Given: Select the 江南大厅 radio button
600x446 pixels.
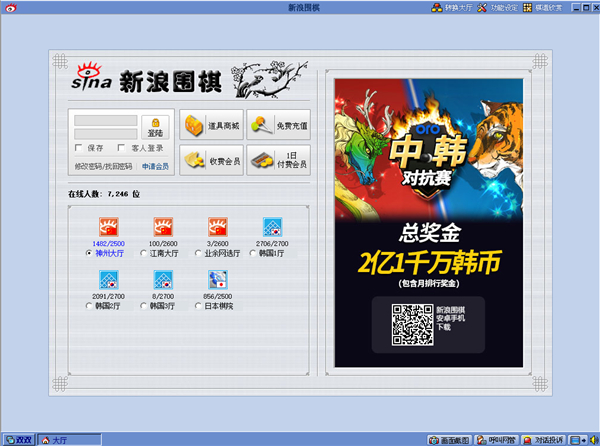Looking at the screenshot, I should pos(143,253).
